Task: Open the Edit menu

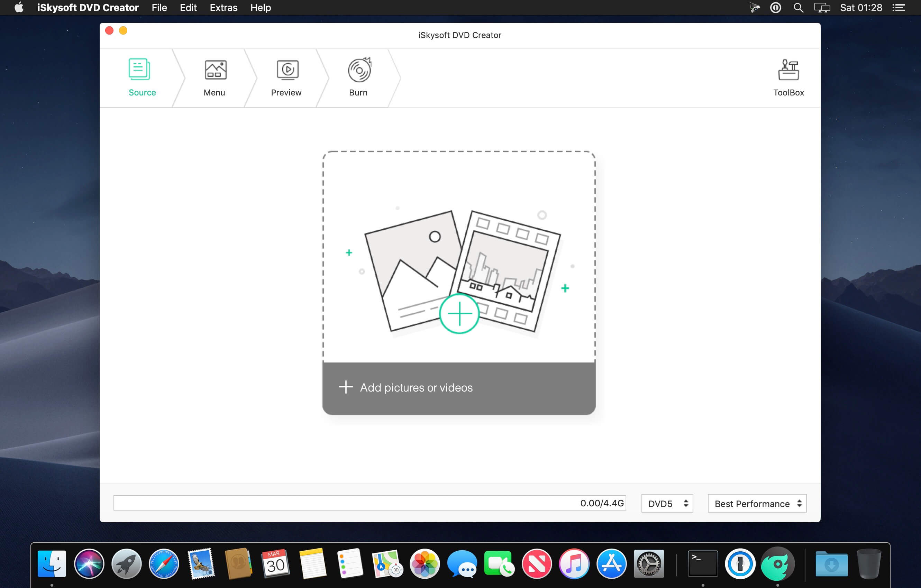Action: pos(188,8)
